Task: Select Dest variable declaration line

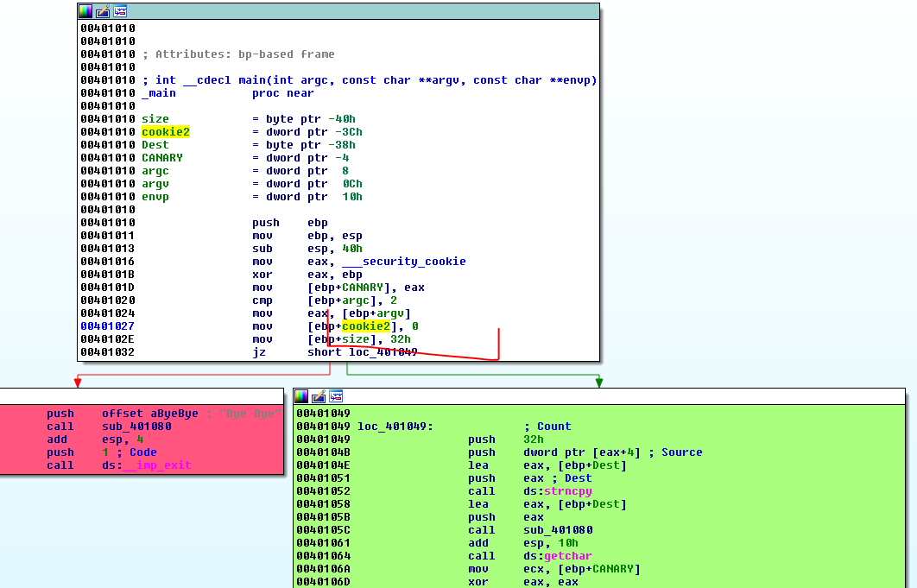Action: (x=155, y=145)
